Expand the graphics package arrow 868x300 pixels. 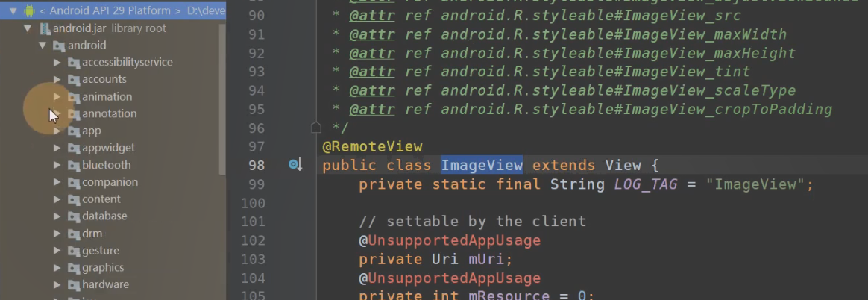57,268
